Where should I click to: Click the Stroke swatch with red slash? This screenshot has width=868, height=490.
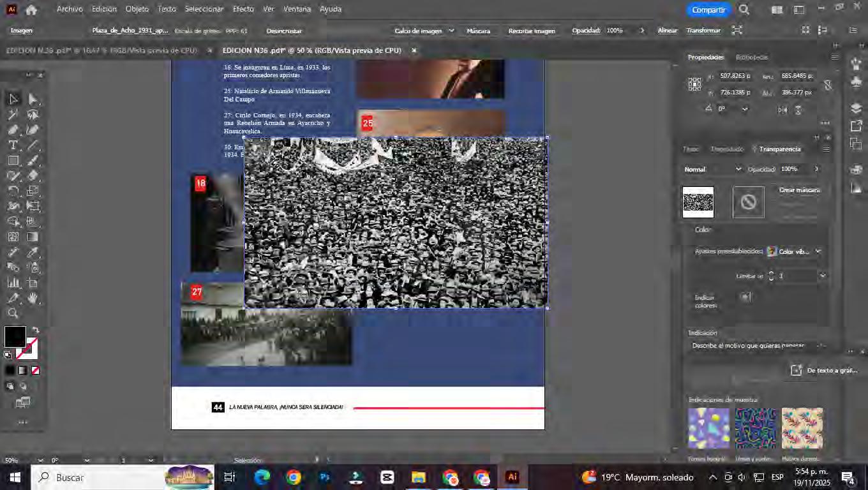28,349
